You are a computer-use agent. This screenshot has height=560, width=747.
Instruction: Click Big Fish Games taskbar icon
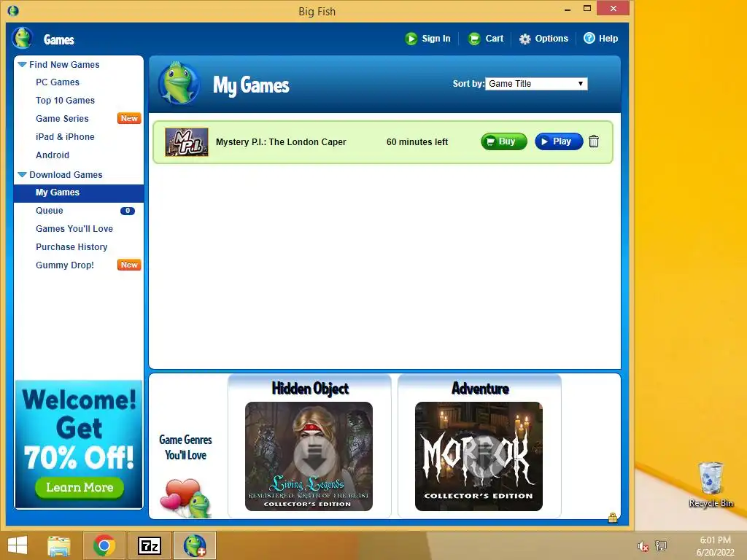coord(195,545)
